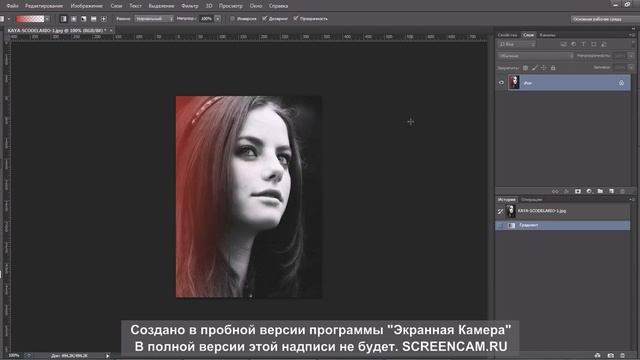Screen dimensions: 640x360
Task: Hide the Фон layer with eye icon
Action: (x=501, y=83)
